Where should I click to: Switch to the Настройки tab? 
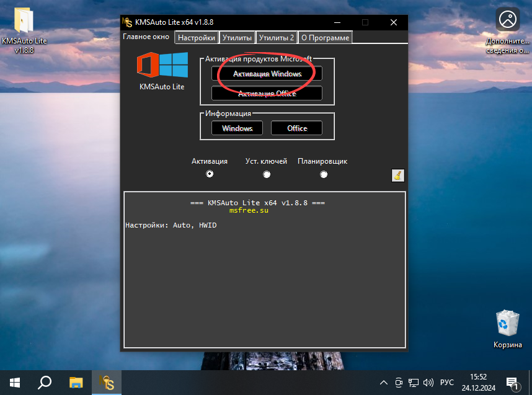tap(196, 37)
